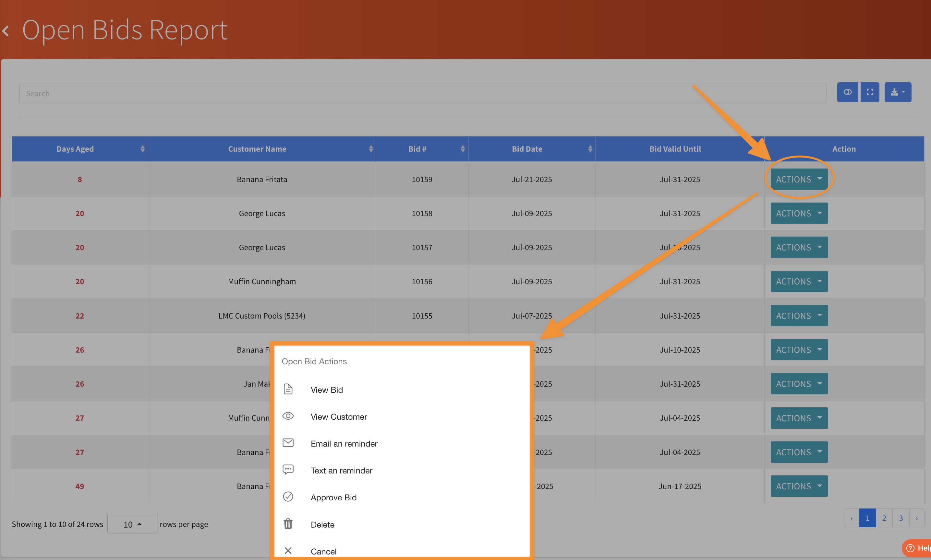Choose Approve Bid menu entry
Viewport: 931px width, 560px height.
click(333, 497)
